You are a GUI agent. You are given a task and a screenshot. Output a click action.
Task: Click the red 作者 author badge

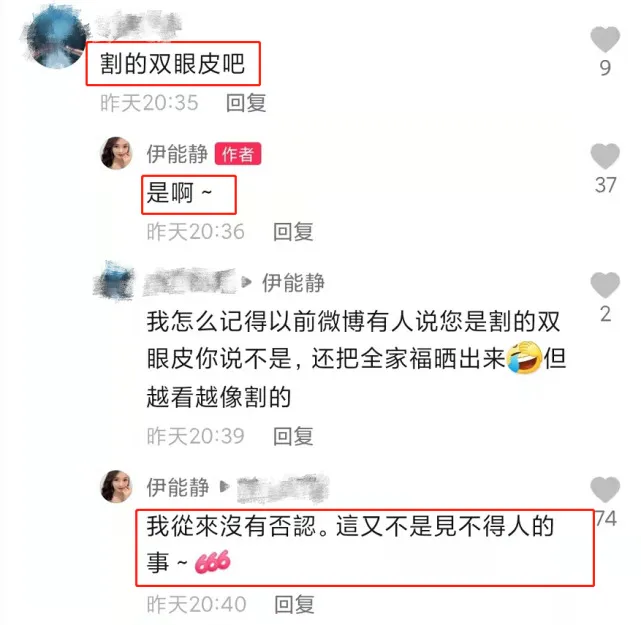coord(238,154)
